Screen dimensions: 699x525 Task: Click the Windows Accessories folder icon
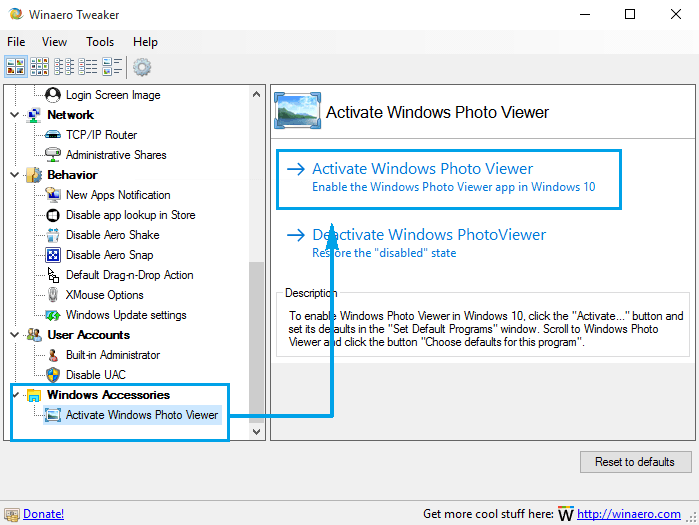34,395
